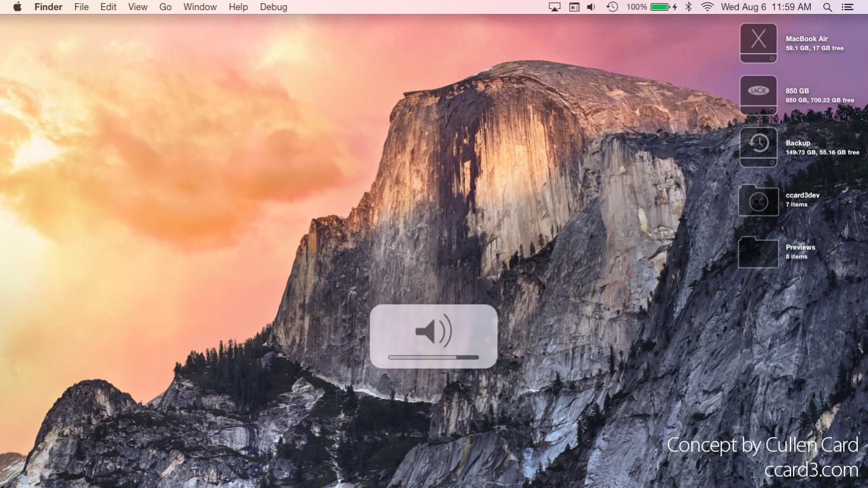Open the View menu
This screenshot has width=868, height=488.
[138, 7]
